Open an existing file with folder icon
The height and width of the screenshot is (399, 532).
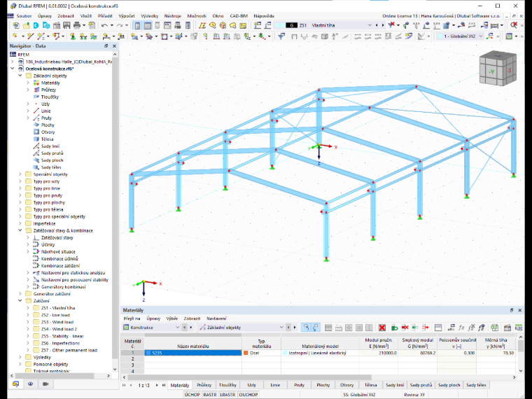pos(26,25)
